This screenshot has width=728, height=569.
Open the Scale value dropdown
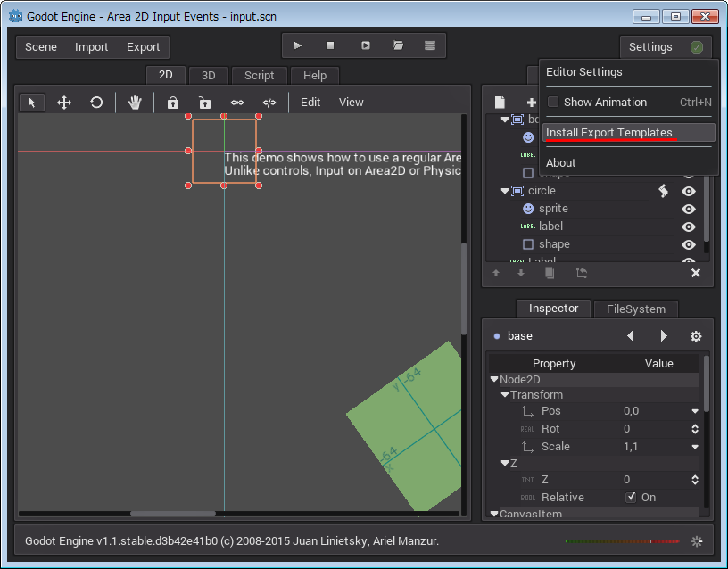695,447
